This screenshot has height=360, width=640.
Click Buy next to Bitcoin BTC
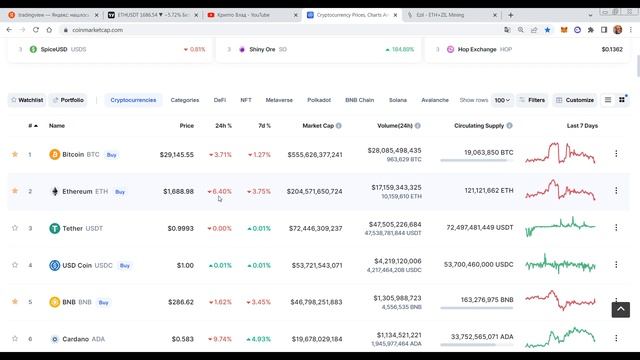click(111, 155)
